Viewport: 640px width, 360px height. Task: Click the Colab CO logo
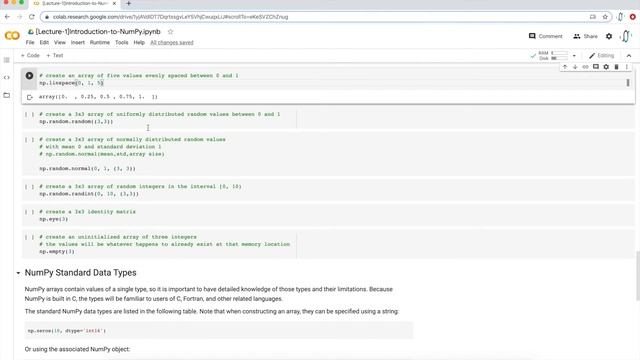pos(12,36)
